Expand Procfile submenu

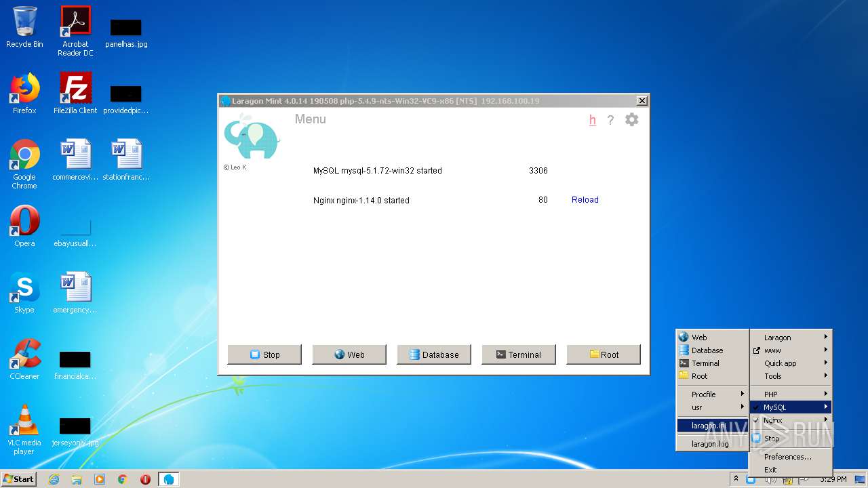coord(712,394)
